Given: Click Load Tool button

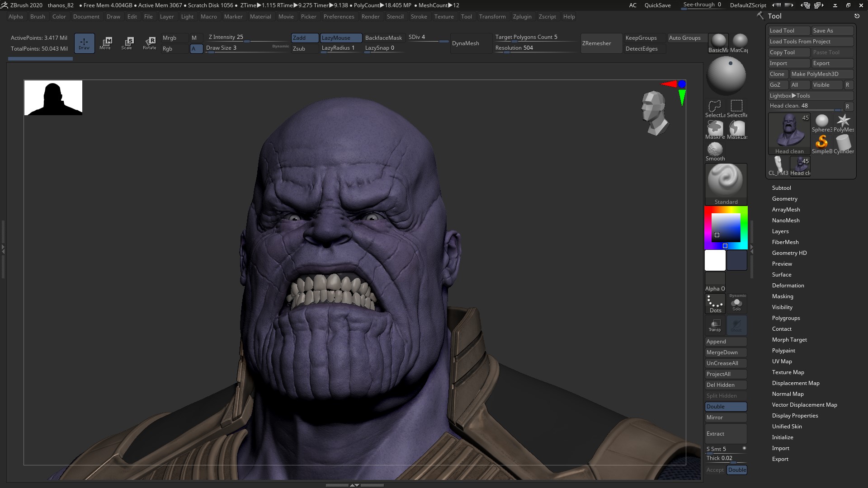Looking at the screenshot, I should 789,31.
